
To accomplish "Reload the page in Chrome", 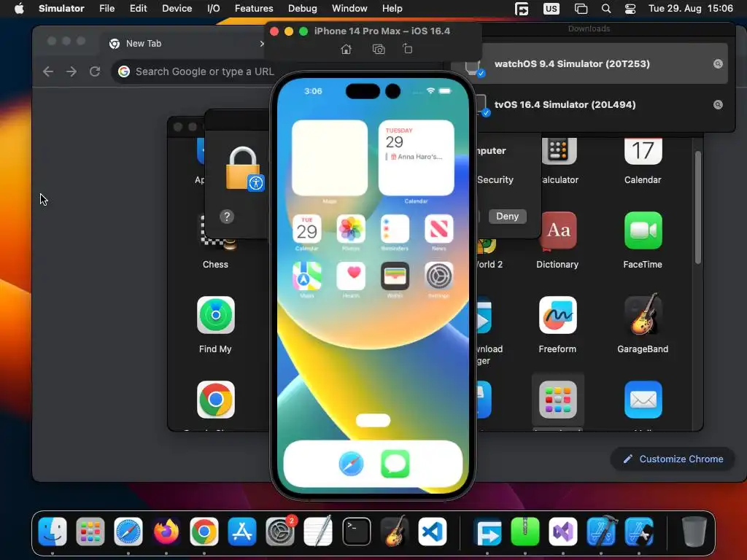I will (x=95, y=71).
